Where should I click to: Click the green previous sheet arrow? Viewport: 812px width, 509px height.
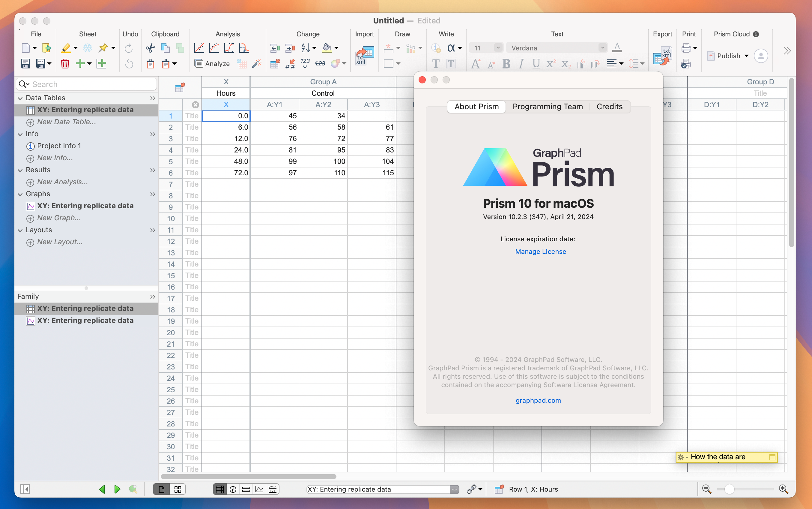pyautogui.click(x=102, y=489)
